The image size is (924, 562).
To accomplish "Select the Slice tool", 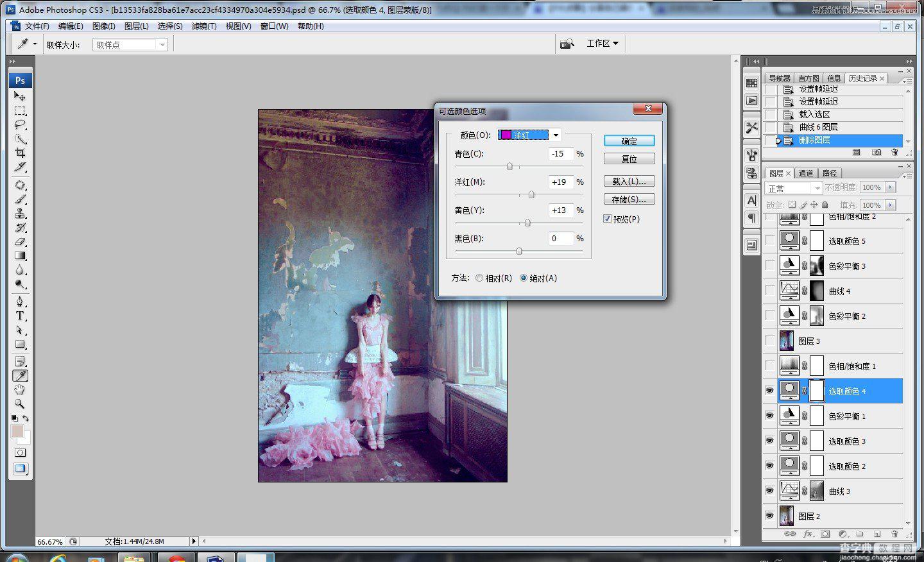I will tap(20, 167).
